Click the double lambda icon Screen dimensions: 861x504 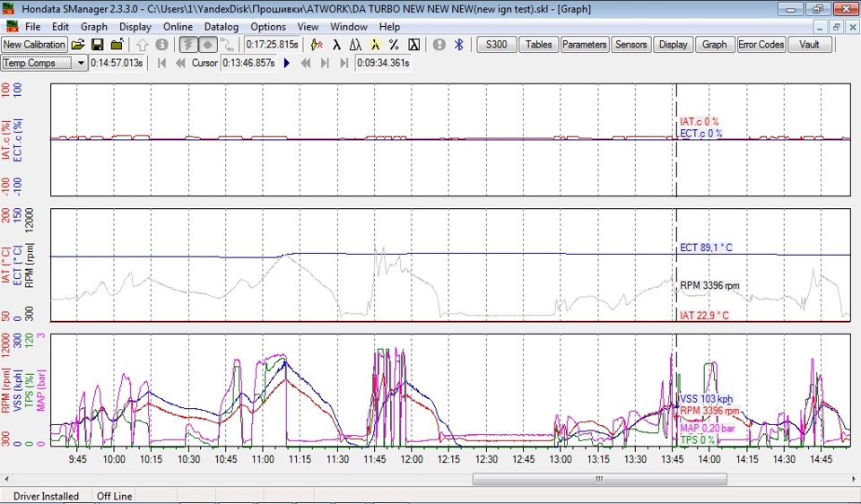pyautogui.click(x=355, y=45)
